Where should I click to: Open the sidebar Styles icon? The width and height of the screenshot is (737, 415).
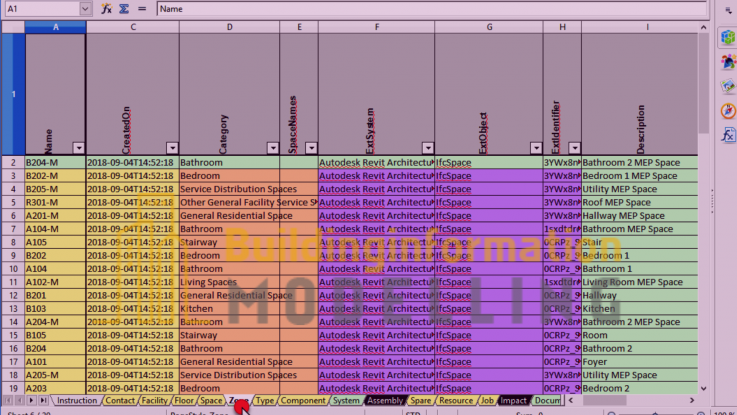(x=728, y=62)
